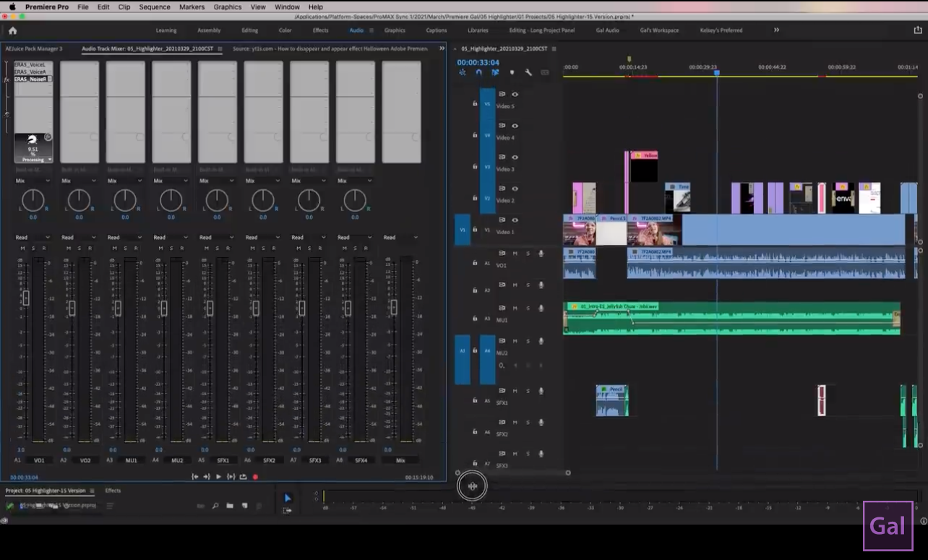Image resolution: width=928 pixels, height=560 pixels.
Task: Click Mix master fader handle
Action: (x=394, y=308)
